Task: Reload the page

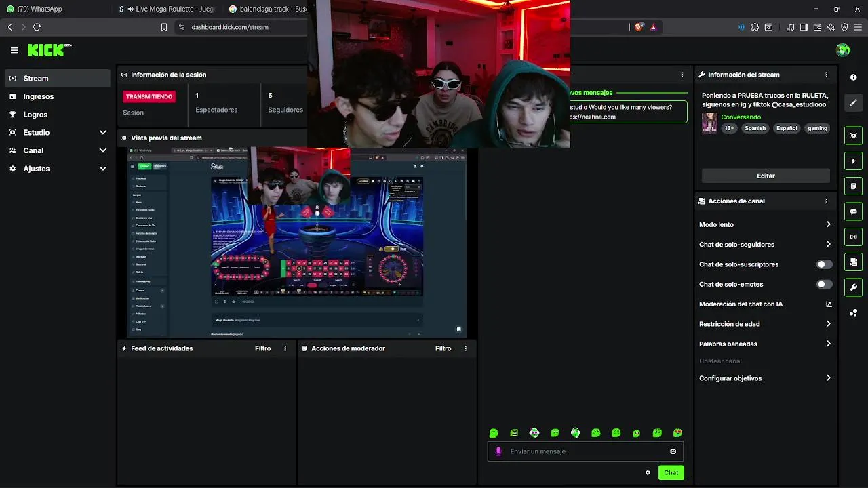Action: (x=37, y=27)
